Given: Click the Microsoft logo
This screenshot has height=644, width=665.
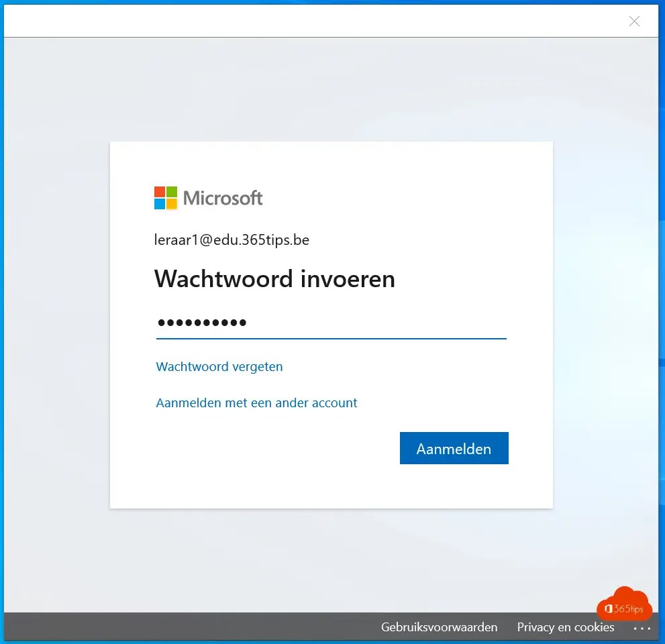Looking at the screenshot, I should (x=208, y=198).
